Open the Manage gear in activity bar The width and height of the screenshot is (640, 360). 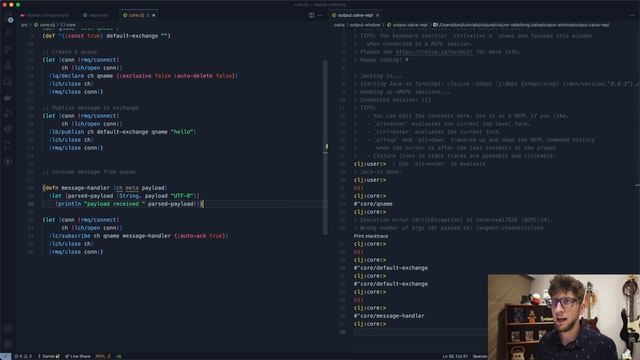(x=8, y=345)
